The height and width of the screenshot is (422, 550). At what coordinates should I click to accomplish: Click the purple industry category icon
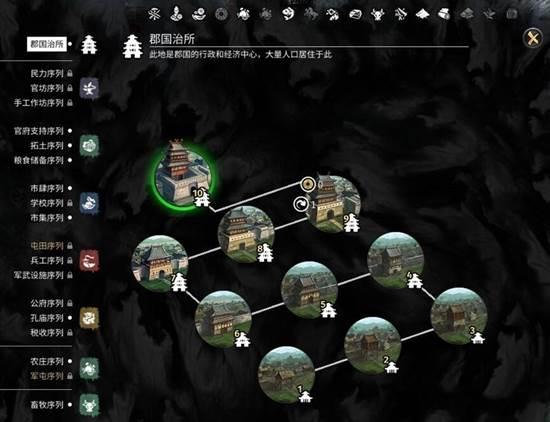(x=89, y=88)
